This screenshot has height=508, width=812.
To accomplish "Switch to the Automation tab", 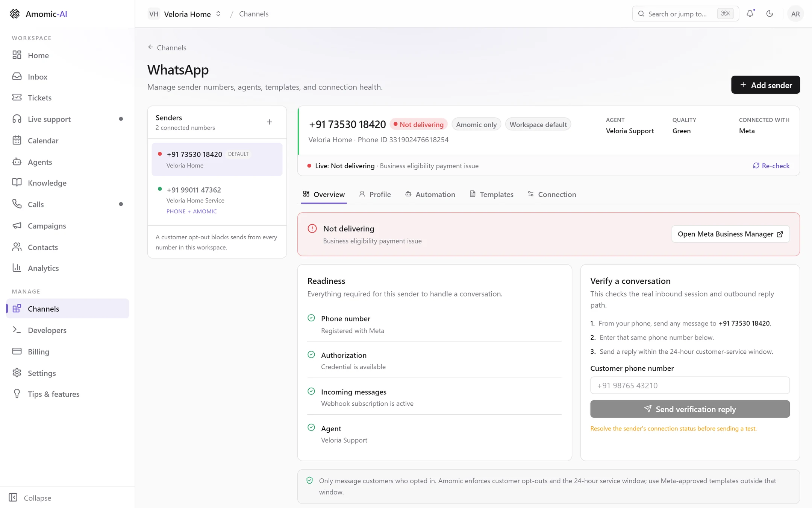I will 430,194.
